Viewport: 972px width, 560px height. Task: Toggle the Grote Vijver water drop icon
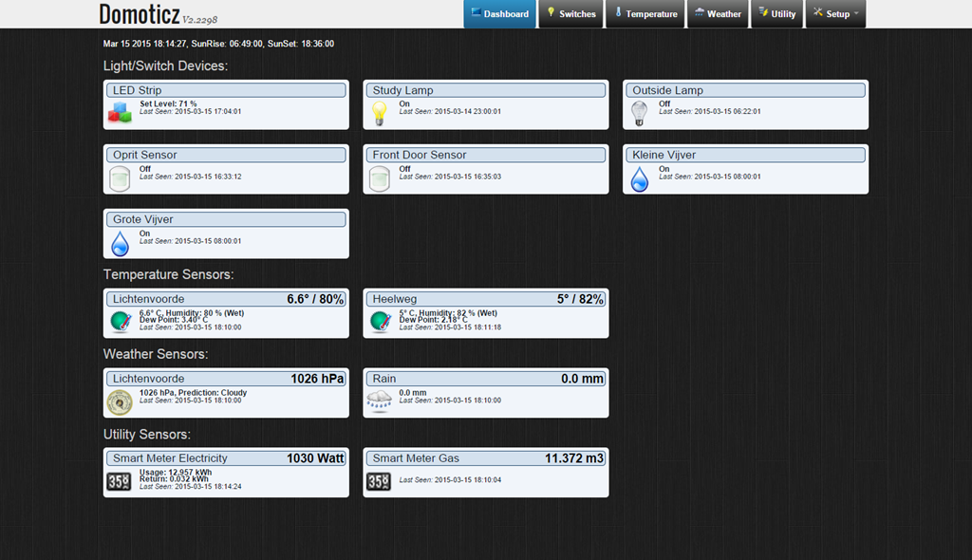(x=120, y=243)
